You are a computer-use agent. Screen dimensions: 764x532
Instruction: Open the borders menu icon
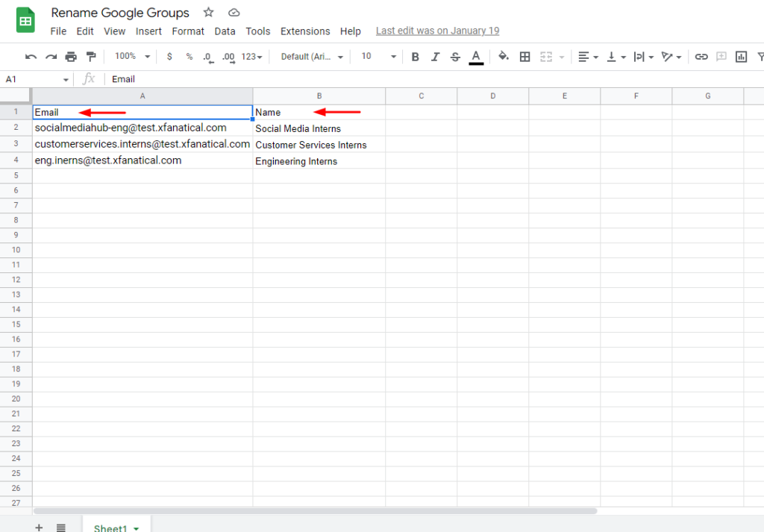click(525, 57)
